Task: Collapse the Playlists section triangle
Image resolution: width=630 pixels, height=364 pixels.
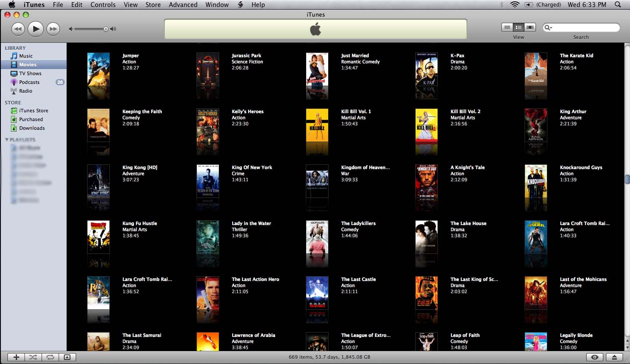Action: tap(7, 140)
